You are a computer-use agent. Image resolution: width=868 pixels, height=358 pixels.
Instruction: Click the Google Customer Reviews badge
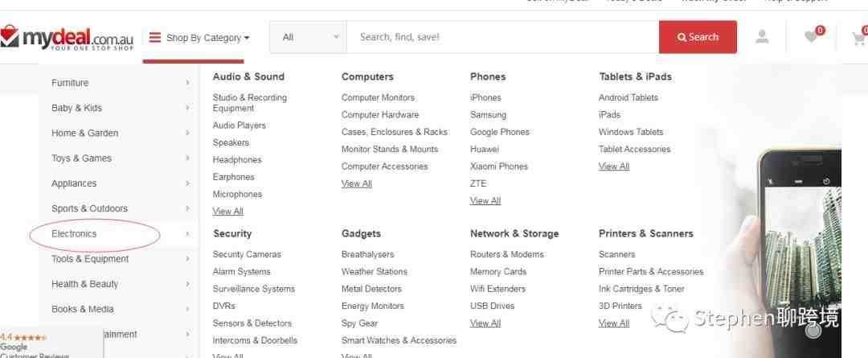pyautogui.click(x=51, y=344)
